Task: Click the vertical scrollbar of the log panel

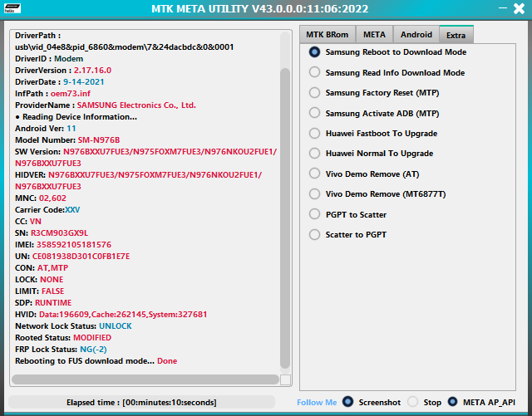Action: pos(285,218)
